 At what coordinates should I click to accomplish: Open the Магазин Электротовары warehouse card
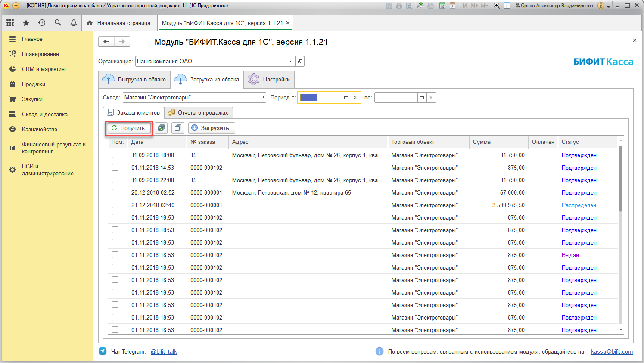[261, 98]
